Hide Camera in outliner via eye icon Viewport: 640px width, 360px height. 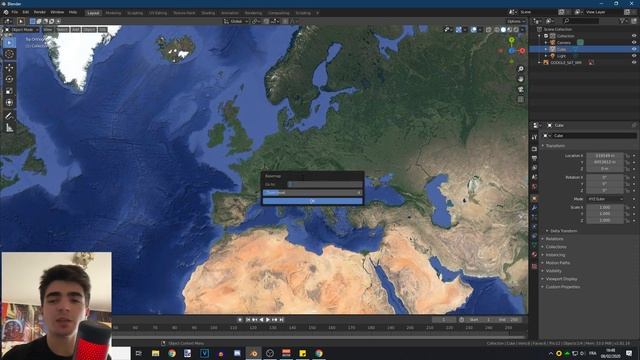(634, 42)
